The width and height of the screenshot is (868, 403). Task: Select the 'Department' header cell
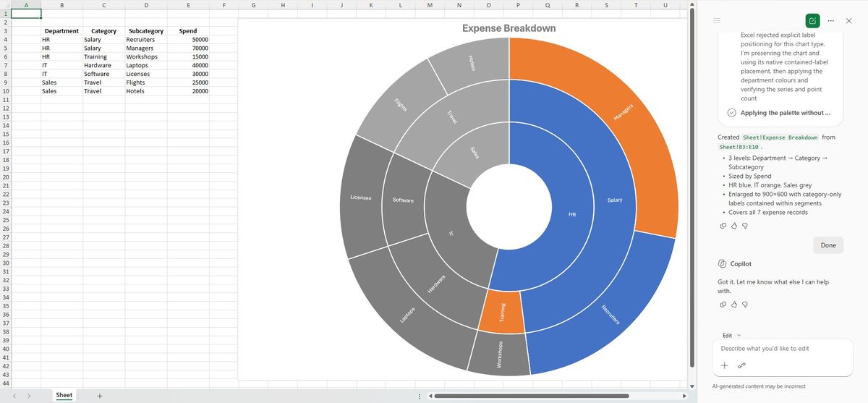[61, 31]
